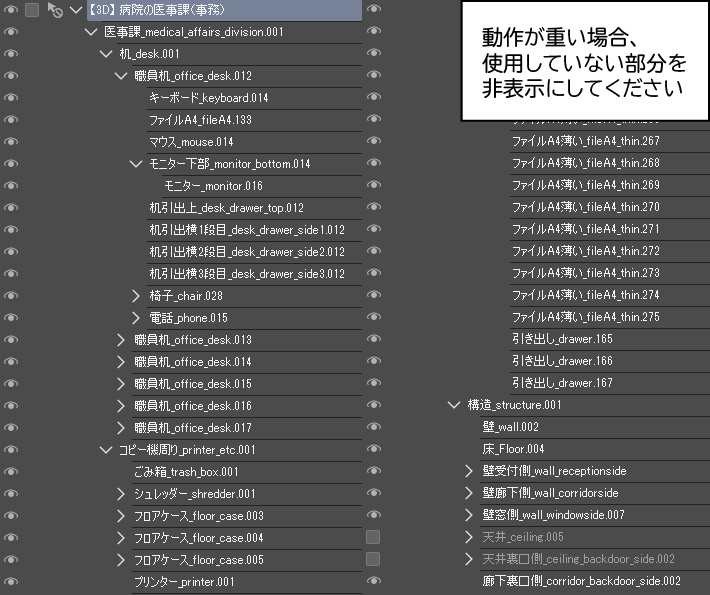The height and width of the screenshot is (595, 710).
Task: Select 床_Floor.004 item
Action: [x=595, y=449]
